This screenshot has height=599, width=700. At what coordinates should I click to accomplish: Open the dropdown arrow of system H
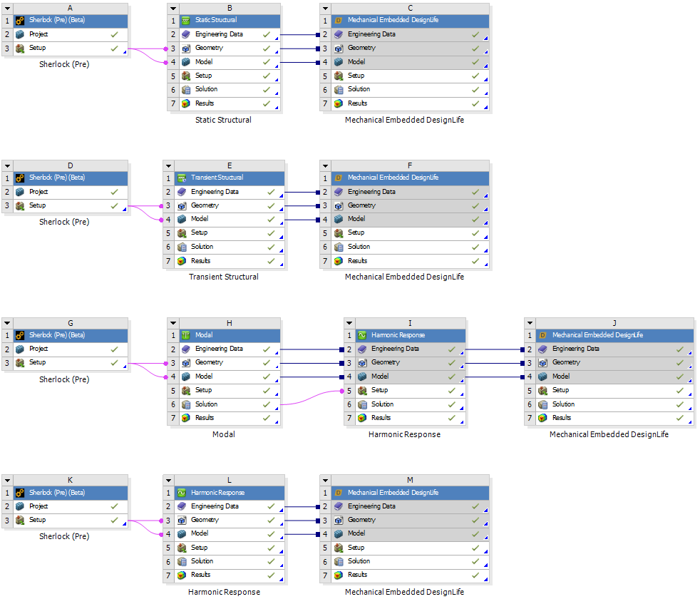point(173,323)
